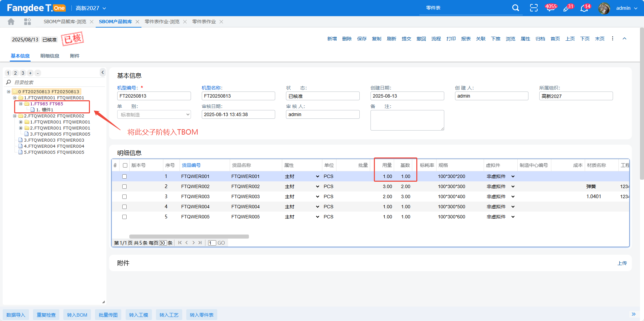
Task: Switch to the 明细信息 tab
Action: coord(50,56)
